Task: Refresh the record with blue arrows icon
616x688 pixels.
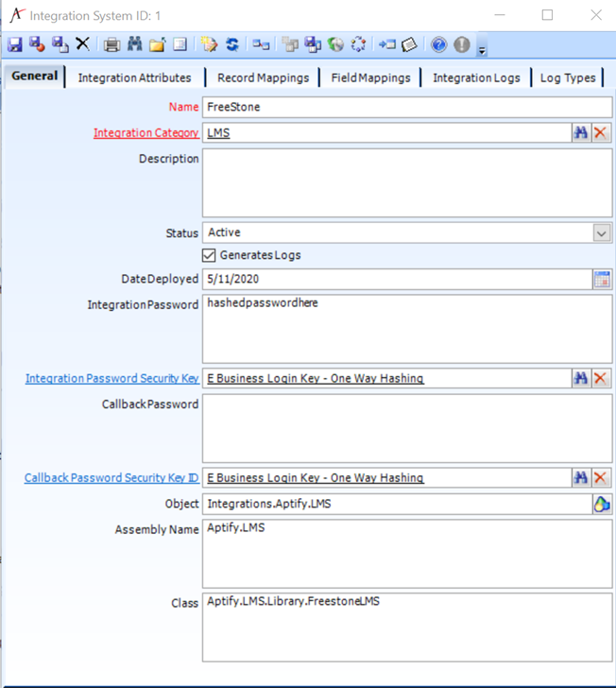Action: pyautogui.click(x=232, y=44)
